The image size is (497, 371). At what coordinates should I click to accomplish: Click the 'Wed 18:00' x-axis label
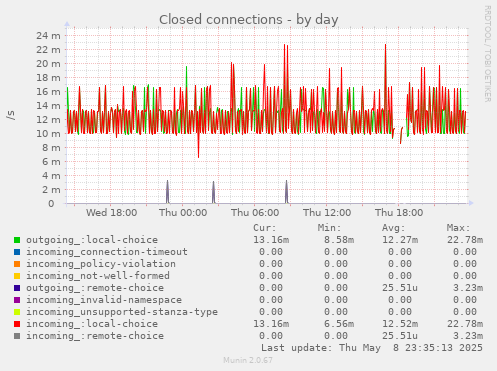coord(111,213)
